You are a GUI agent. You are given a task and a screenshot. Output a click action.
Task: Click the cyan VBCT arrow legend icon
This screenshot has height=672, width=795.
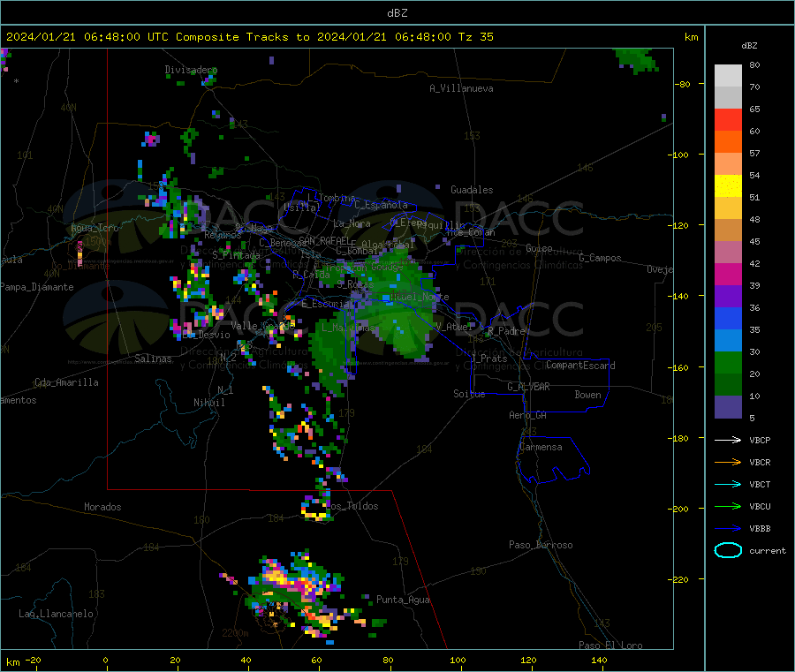point(728,485)
